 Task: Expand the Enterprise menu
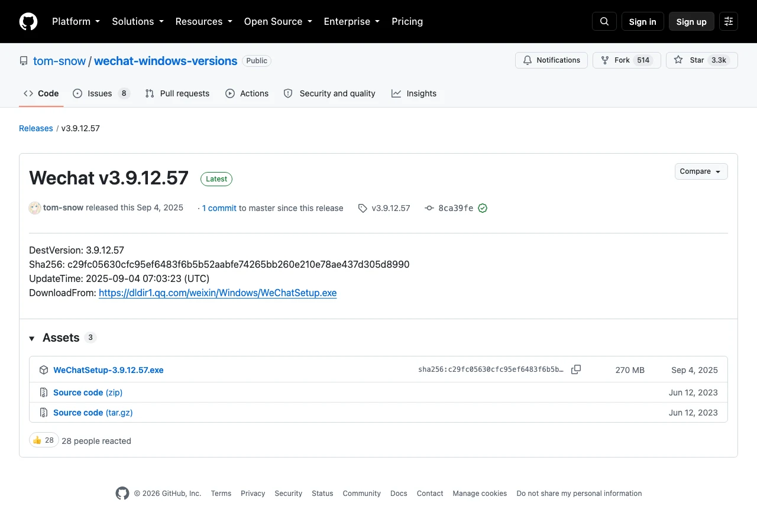pos(352,21)
